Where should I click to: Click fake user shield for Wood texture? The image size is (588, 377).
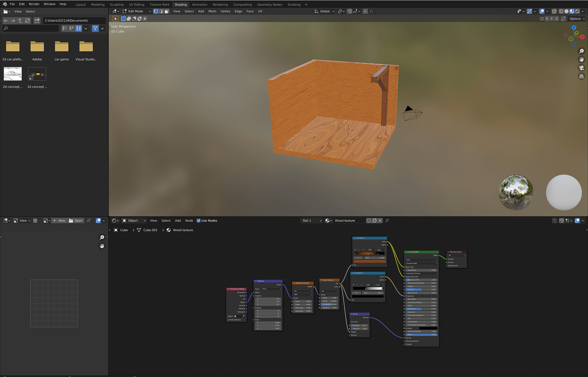pos(369,221)
